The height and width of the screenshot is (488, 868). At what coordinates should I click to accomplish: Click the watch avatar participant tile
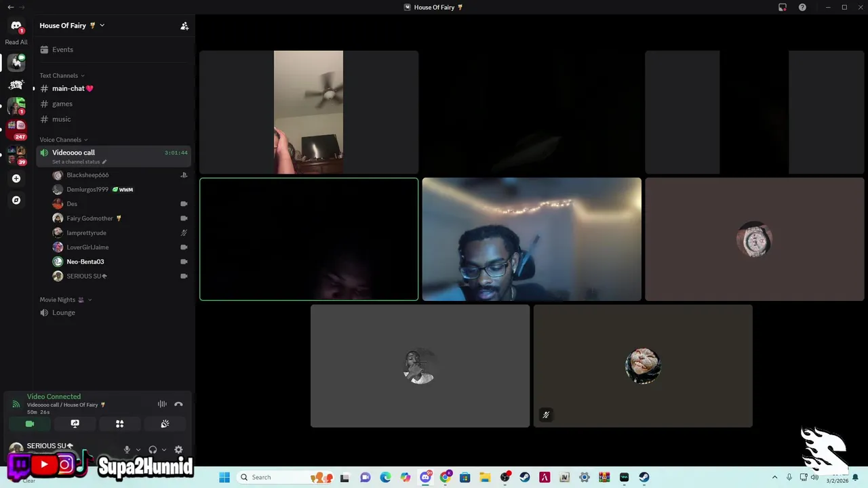[754, 239]
